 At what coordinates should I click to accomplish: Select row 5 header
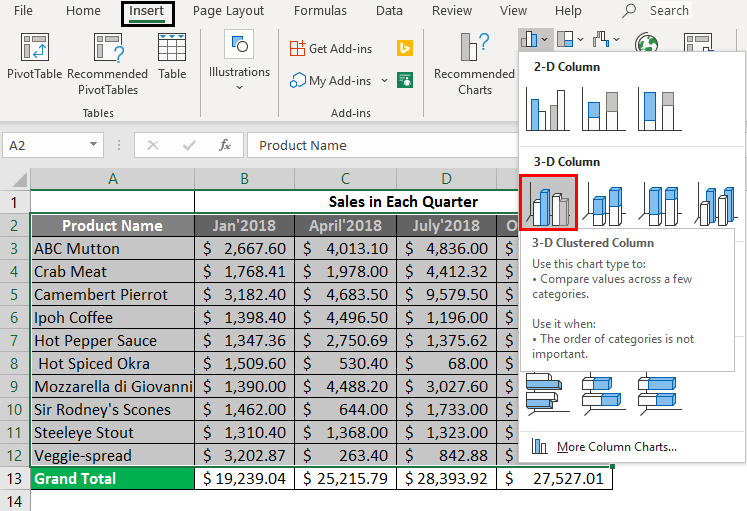tap(15, 295)
